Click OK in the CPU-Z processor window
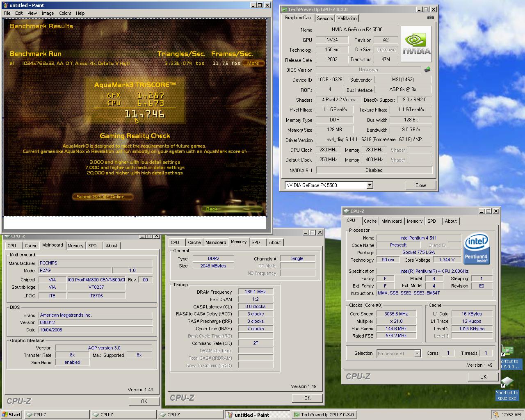This screenshot has width=525, height=420. (483, 377)
